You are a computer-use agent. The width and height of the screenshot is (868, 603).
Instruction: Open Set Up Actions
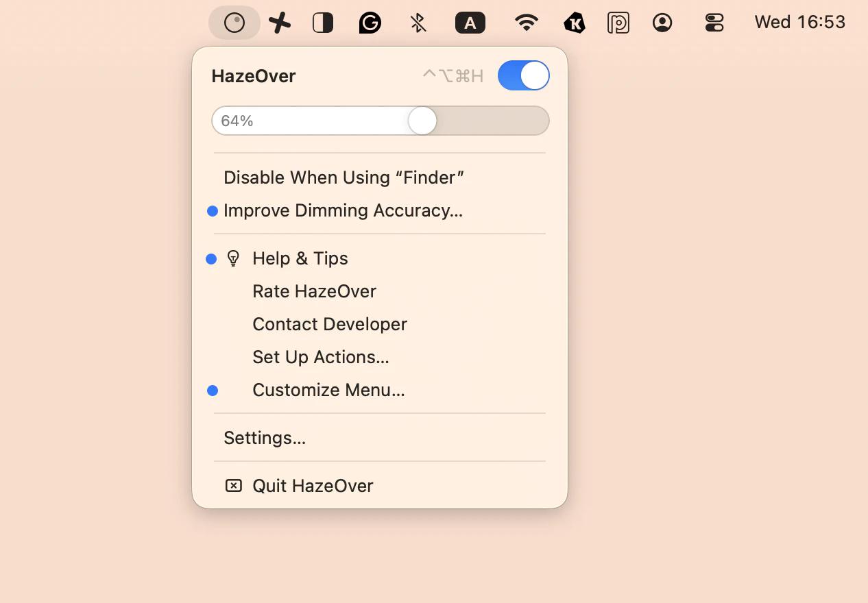coord(320,357)
